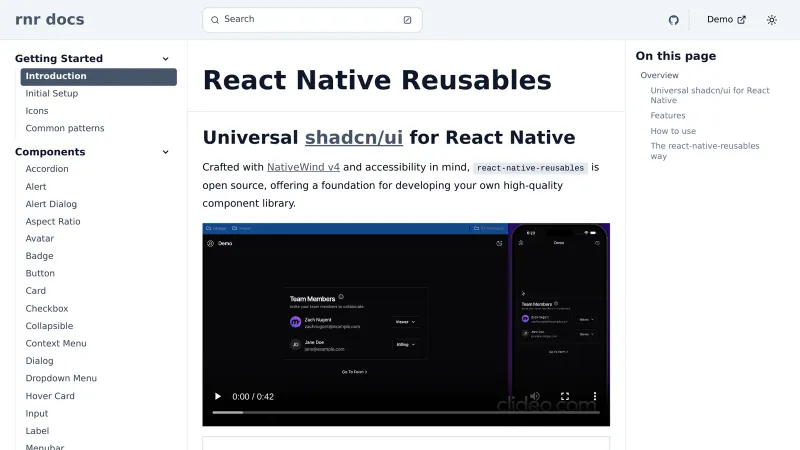The width and height of the screenshot is (800, 450).
Task: Click the shadcn/ui heading link
Action: (353, 138)
